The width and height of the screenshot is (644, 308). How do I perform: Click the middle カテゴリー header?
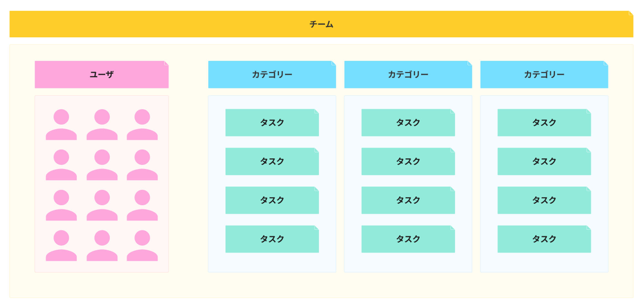[x=408, y=75]
